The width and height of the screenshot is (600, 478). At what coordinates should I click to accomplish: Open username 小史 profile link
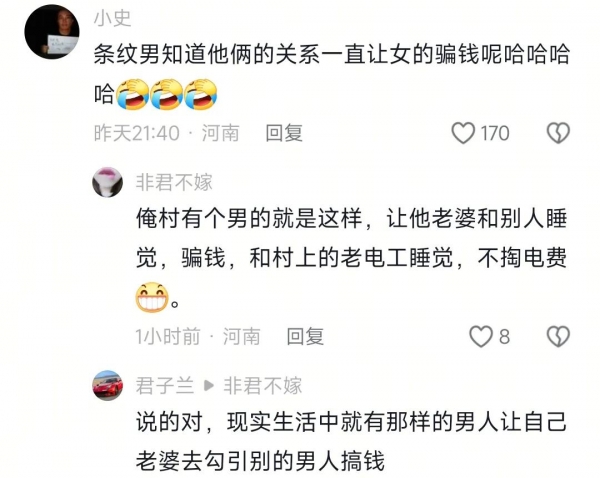coord(112,18)
